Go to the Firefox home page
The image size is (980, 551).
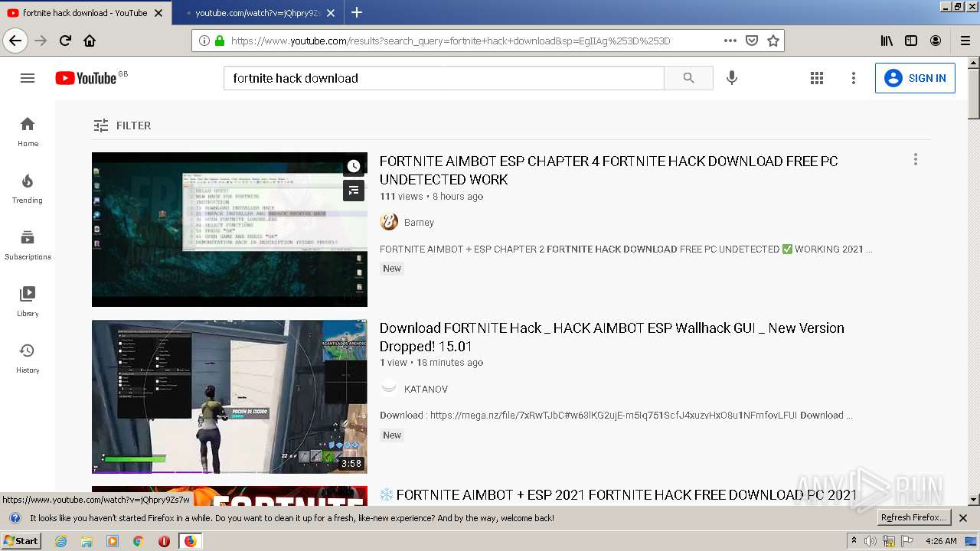coord(90,41)
